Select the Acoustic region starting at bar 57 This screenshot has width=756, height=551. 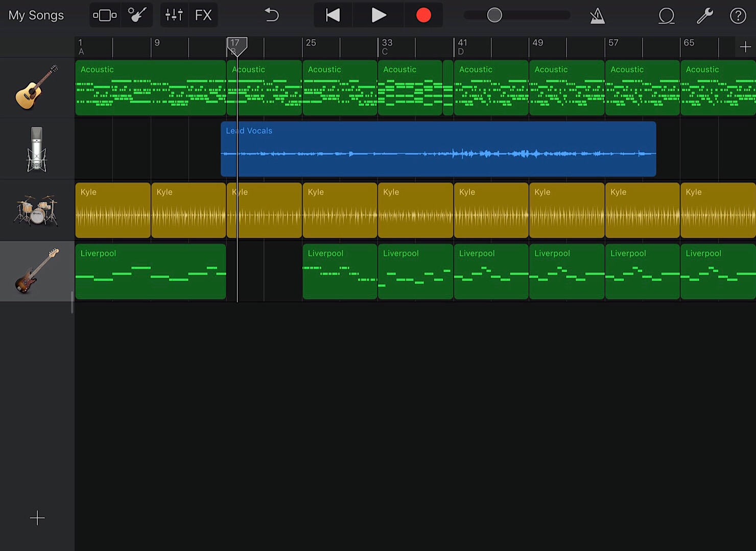(x=643, y=87)
